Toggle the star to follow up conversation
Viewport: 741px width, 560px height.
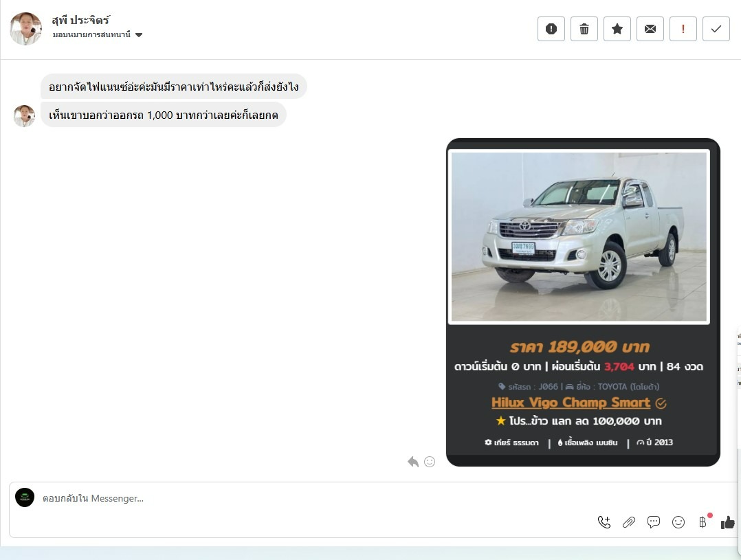617,29
